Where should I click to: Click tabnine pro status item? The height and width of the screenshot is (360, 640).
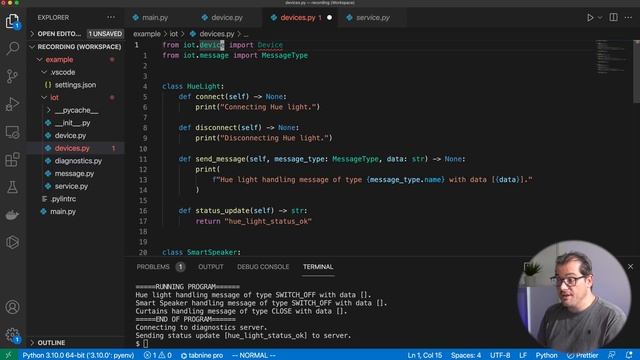pos(202,355)
